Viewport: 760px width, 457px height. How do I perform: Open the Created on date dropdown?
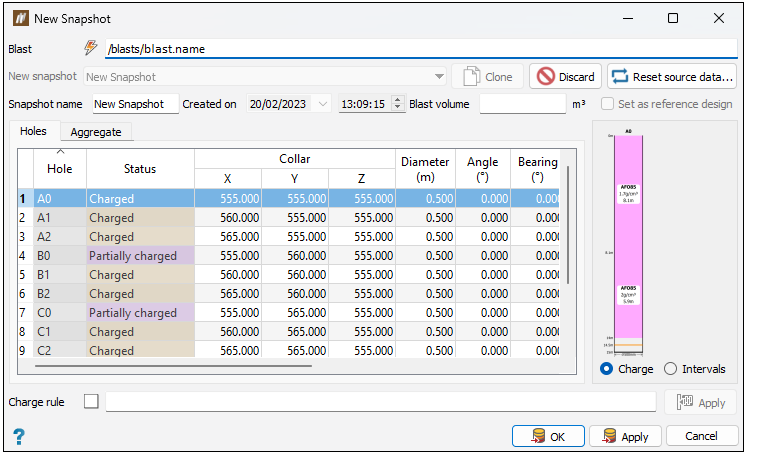(x=323, y=104)
